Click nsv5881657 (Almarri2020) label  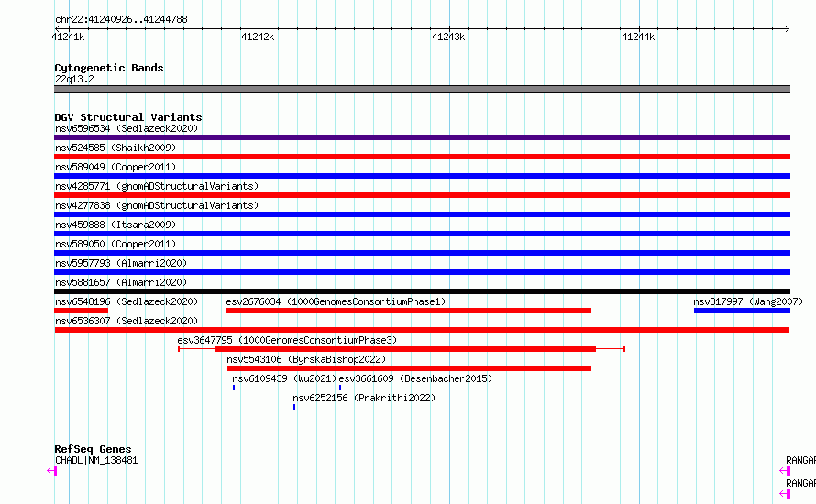pyautogui.click(x=121, y=282)
